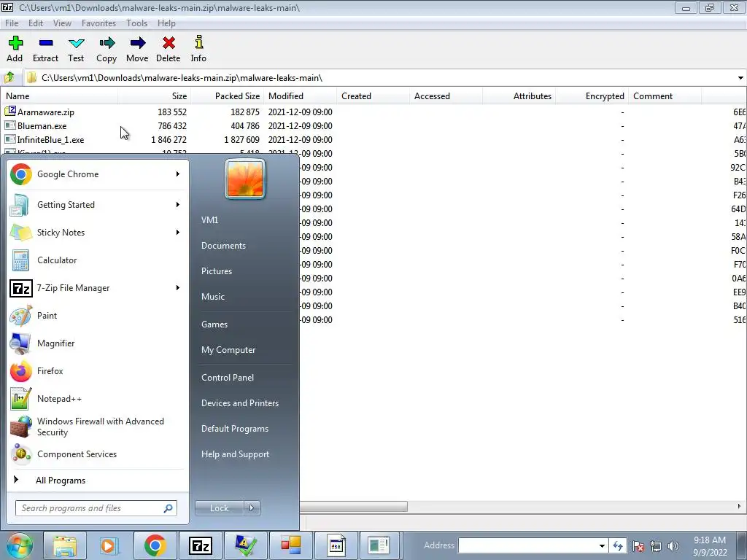This screenshot has width=747, height=560.
Task: Open the Help menu
Action: pyautogui.click(x=166, y=23)
